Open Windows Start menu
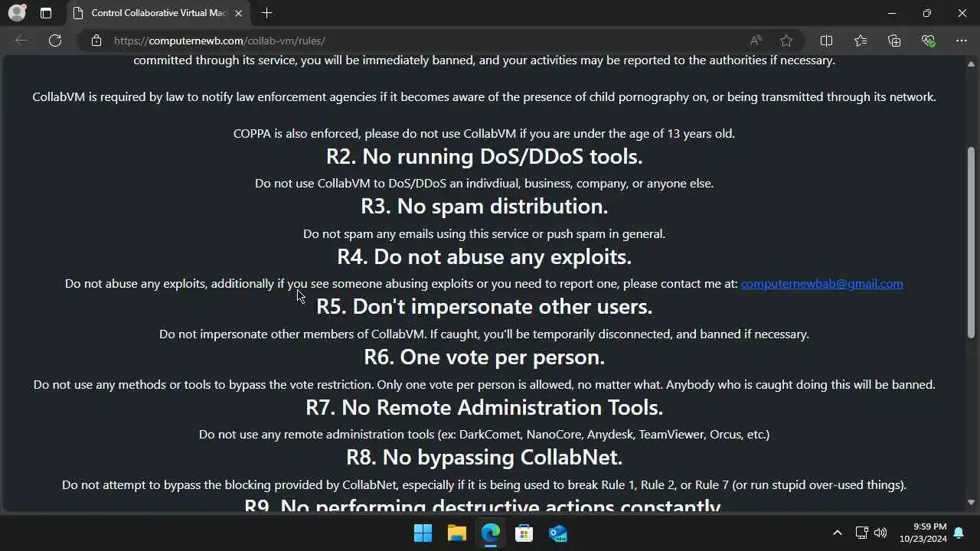Image resolution: width=980 pixels, height=551 pixels. pos(423,533)
